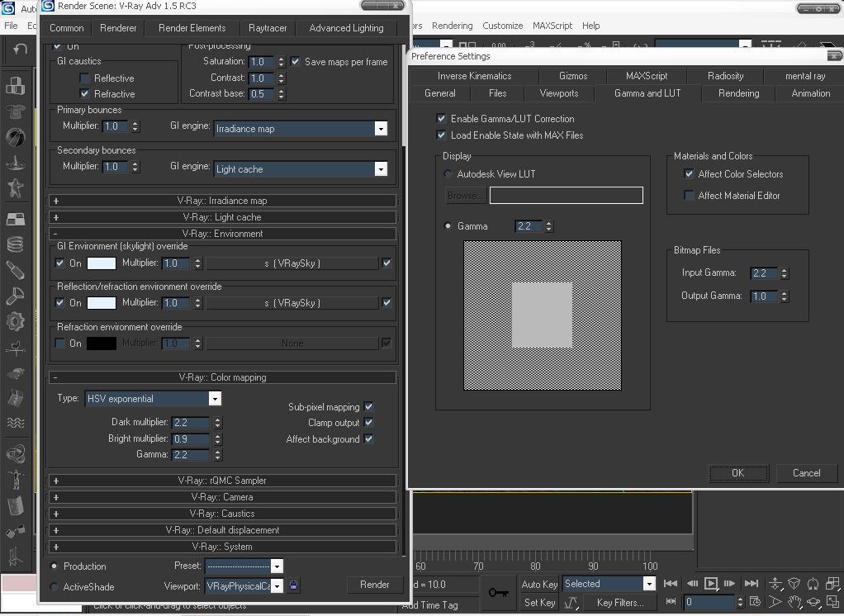Click the reactor Motor gear icon
Screen dimensions: 844x616
tap(15, 321)
